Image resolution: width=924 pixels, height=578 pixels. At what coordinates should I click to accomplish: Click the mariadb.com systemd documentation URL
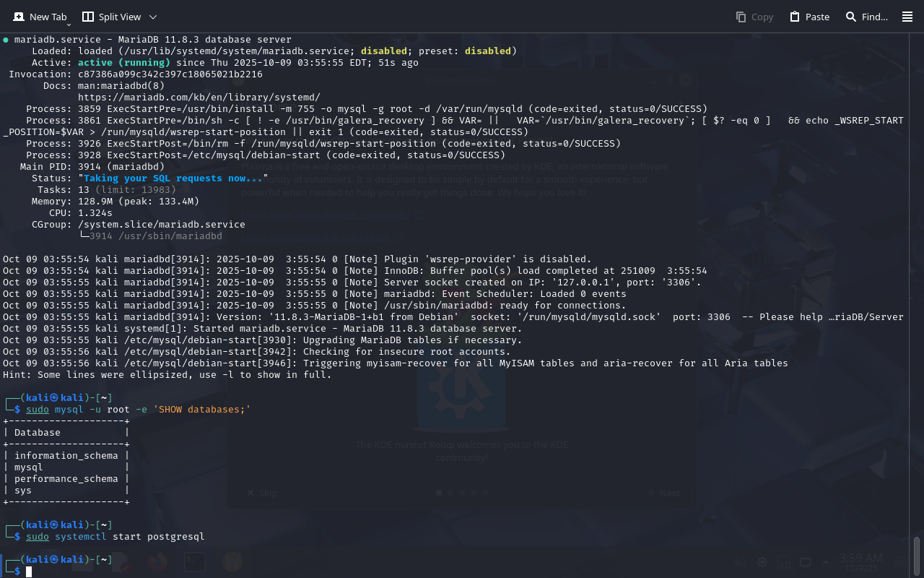(199, 97)
